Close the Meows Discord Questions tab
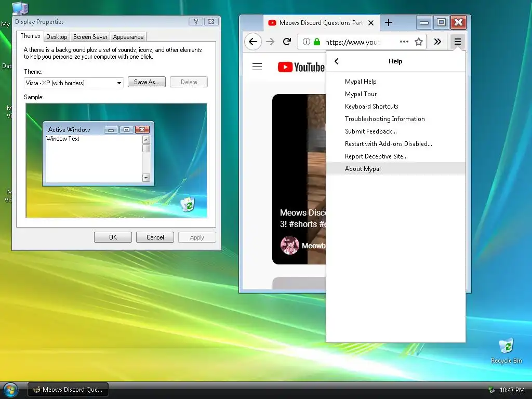The width and height of the screenshot is (532, 399). point(371,23)
